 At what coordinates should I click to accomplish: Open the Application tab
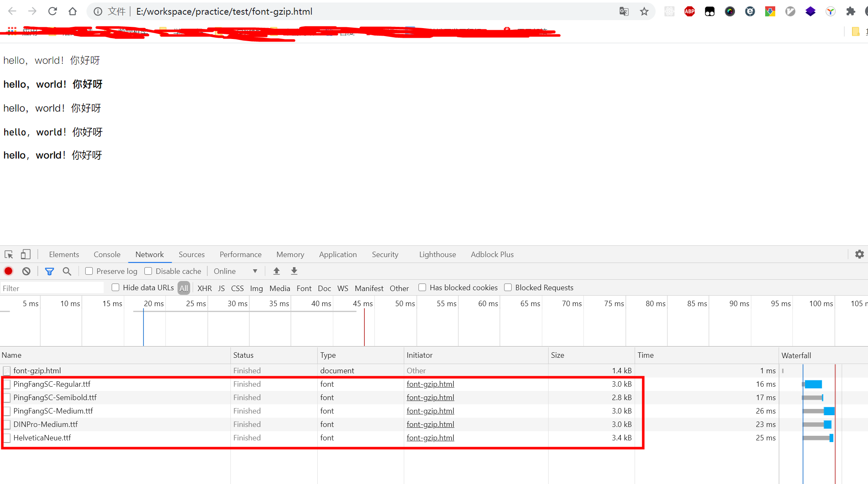click(x=338, y=254)
